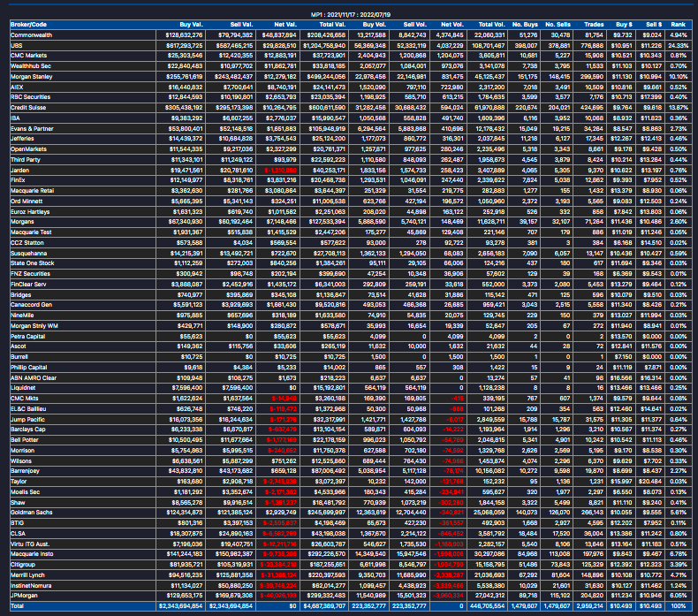
Task: Click the No. Sells column header
Action: tap(558, 25)
